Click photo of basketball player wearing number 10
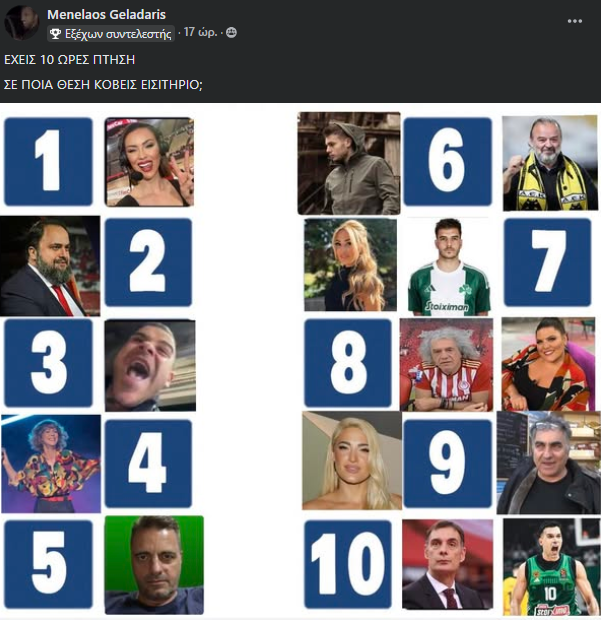This screenshot has height=620, width=601. click(x=552, y=567)
